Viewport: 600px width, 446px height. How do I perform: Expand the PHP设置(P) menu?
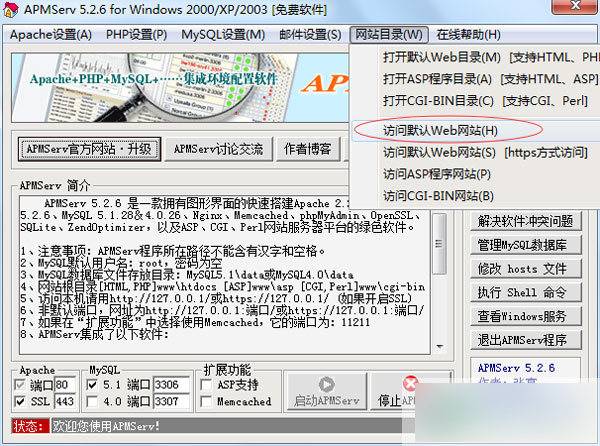click(136, 34)
